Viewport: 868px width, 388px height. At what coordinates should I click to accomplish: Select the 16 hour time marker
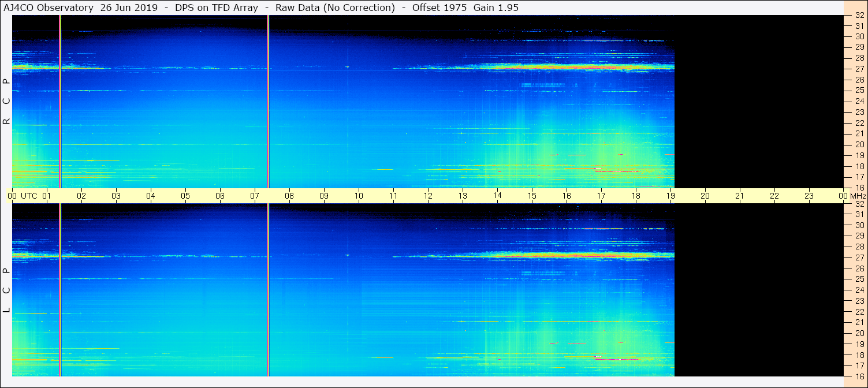[567, 196]
